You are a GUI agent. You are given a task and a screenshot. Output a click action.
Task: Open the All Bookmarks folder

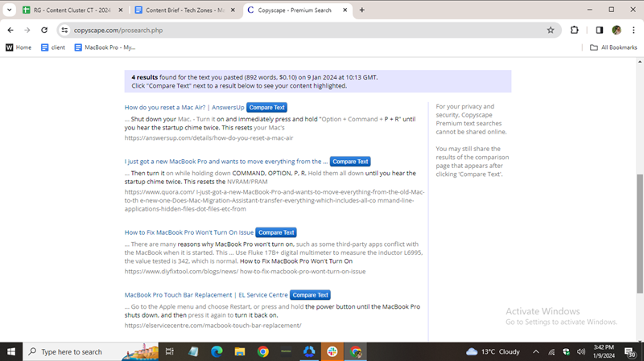613,47
